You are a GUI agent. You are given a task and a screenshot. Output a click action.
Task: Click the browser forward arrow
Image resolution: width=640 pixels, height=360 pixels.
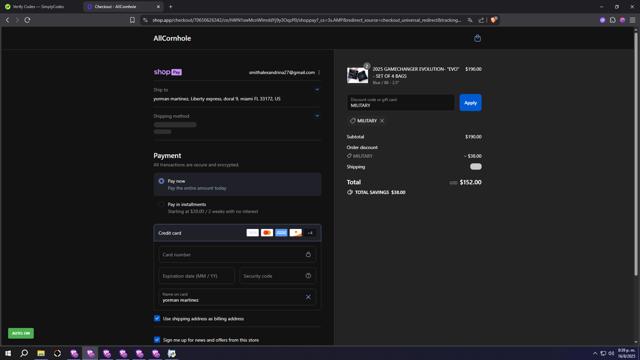point(17,20)
